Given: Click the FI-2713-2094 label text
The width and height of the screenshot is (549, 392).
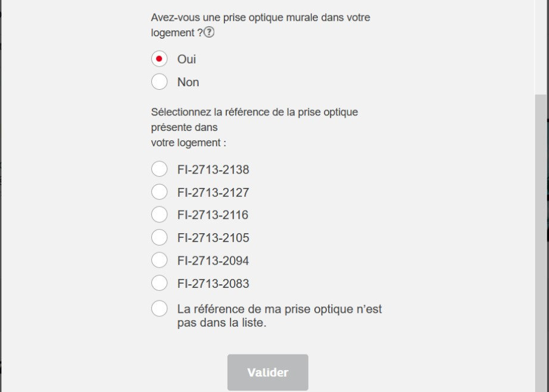Looking at the screenshot, I should click(213, 261).
